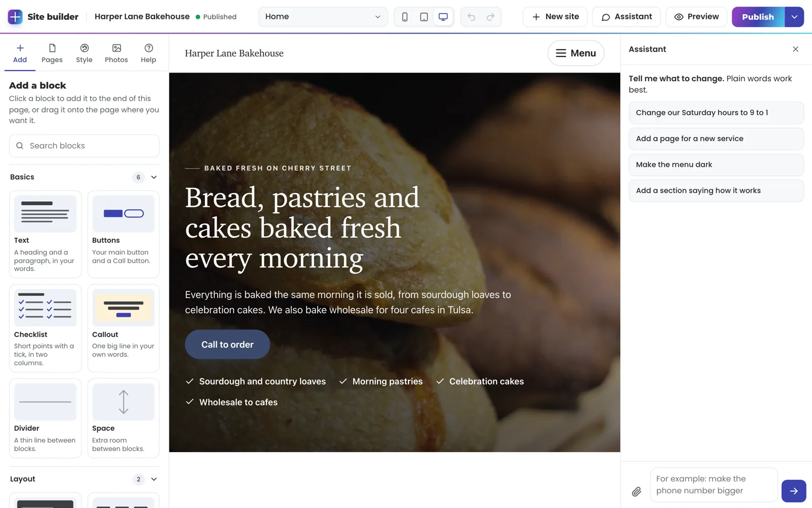Add a Divider block
Image resolution: width=812 pixels, height=508 pixels.
(45, 418)
